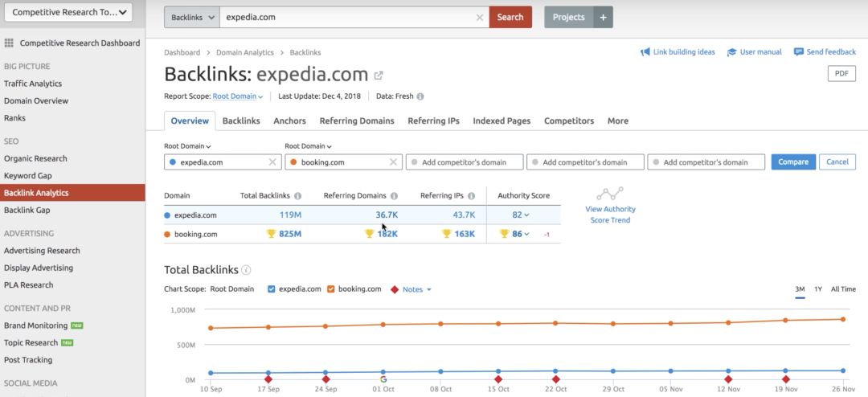
Task: Click the 36.7K referring domains value for expedia.com
Action: point(387,215)
